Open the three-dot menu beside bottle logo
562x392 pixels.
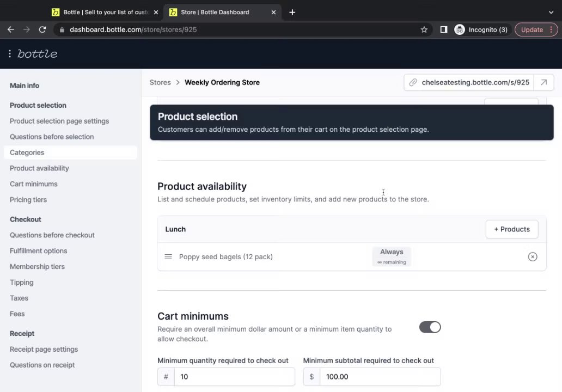pos(10,54)
